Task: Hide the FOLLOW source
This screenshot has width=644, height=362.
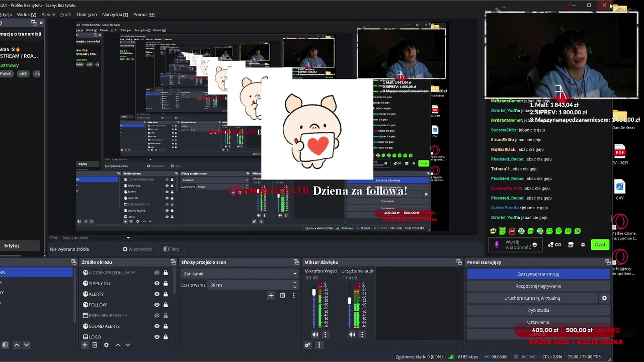Action: pos(157,305)
